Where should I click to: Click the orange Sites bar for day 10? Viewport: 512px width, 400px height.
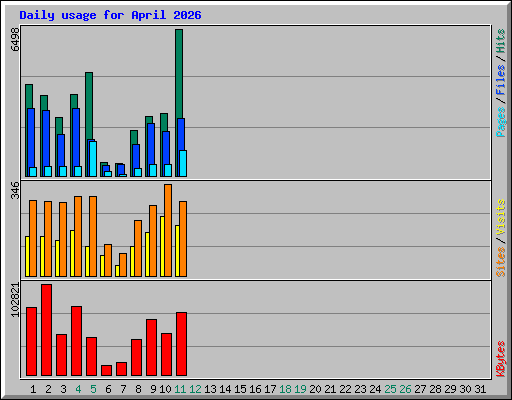click(x=168, y=230)
